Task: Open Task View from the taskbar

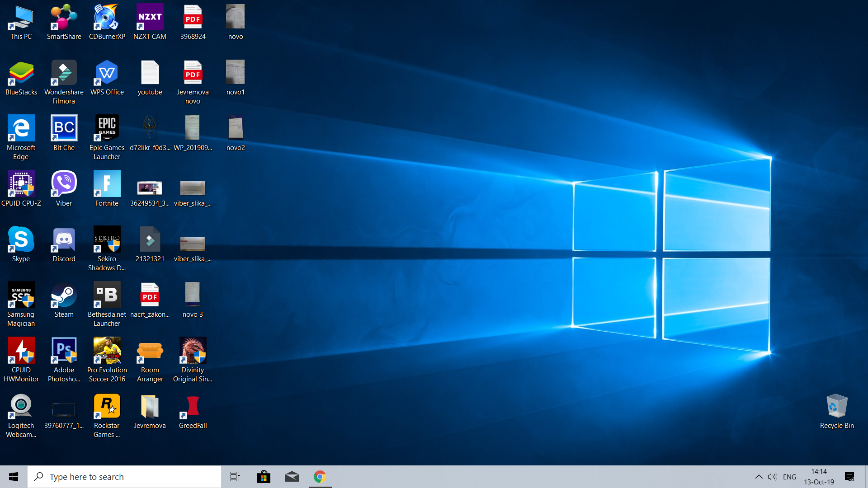Action: pyautogui.click(x=235, y=477)
